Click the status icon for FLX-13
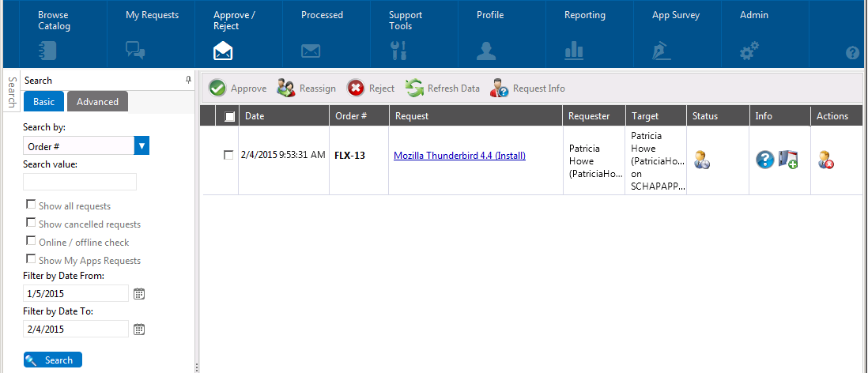 click(x=702, y=160)
